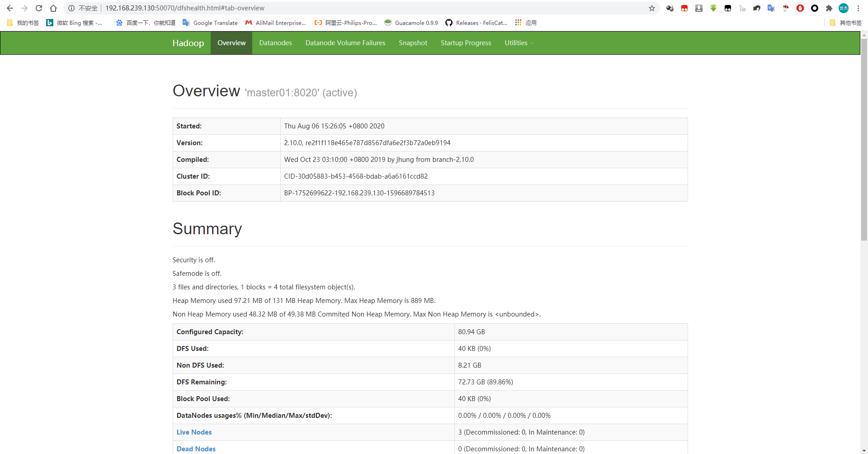This screenshot has height=454, width=868.
Task: Select the Overview tab
Action: pos(231,43)
